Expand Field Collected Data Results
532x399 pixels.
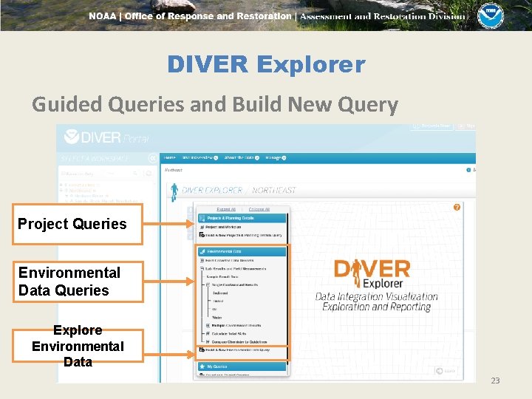tap(202, 261)
